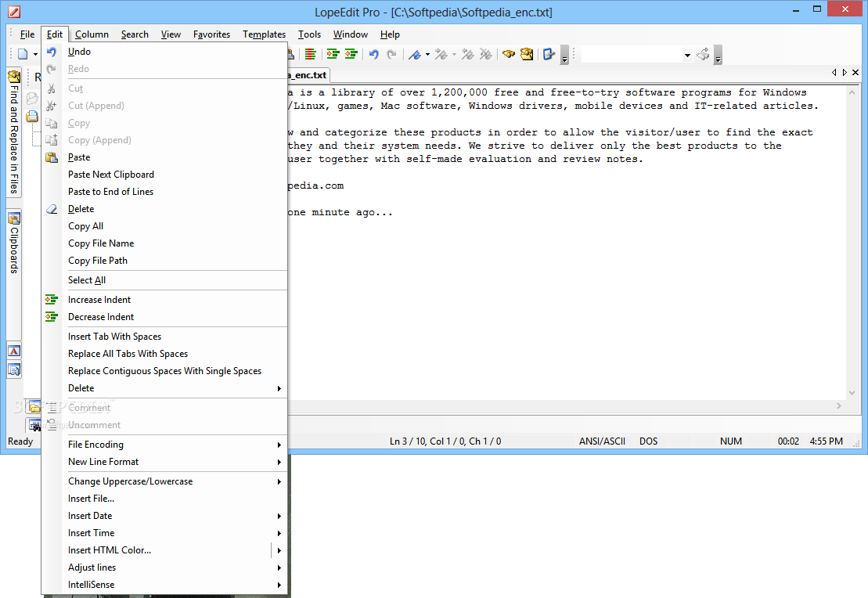
Task: Click the Find in Files toolbar icon
Action: (x=527, y=54)
